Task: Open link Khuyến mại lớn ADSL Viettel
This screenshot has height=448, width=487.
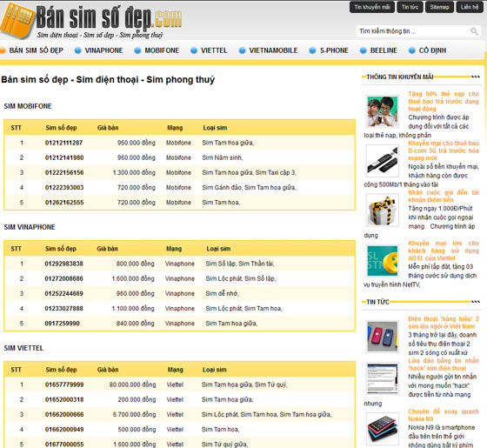Action: [444, 251]
